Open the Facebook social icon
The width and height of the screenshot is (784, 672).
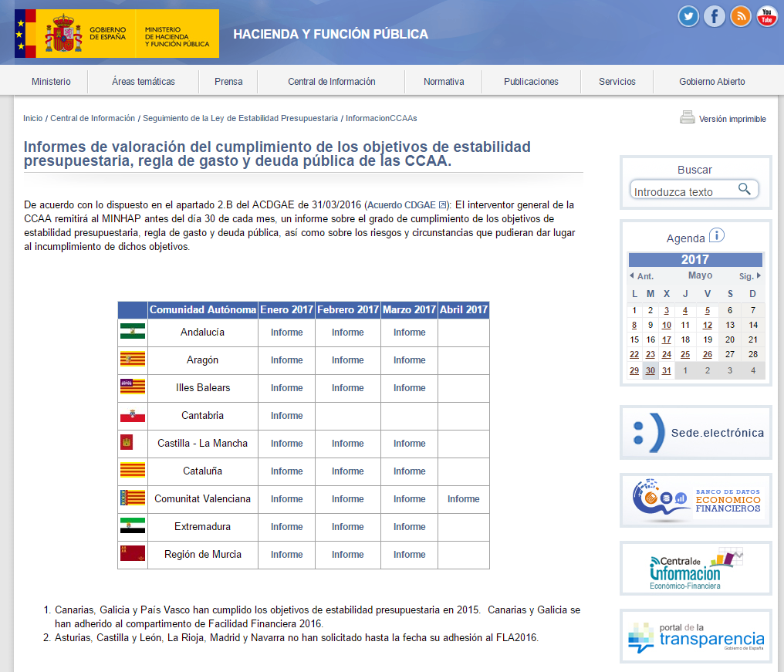(715, 16)
